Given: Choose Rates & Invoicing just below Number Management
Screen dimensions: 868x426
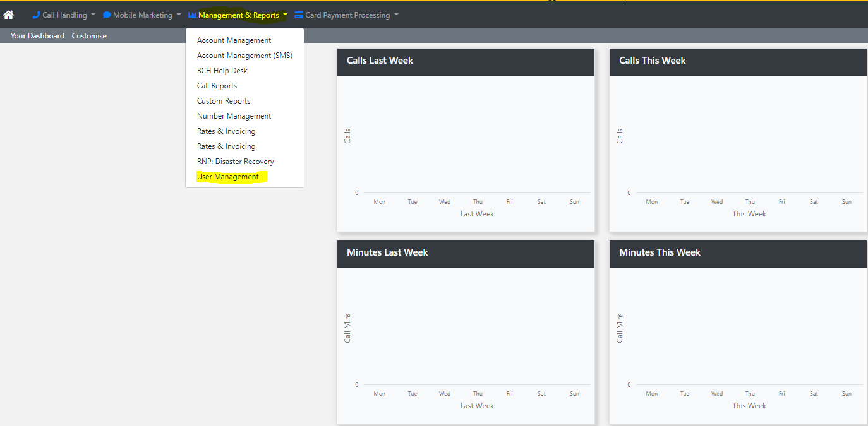Looking at the screenshot, I should tap(226, 131).
